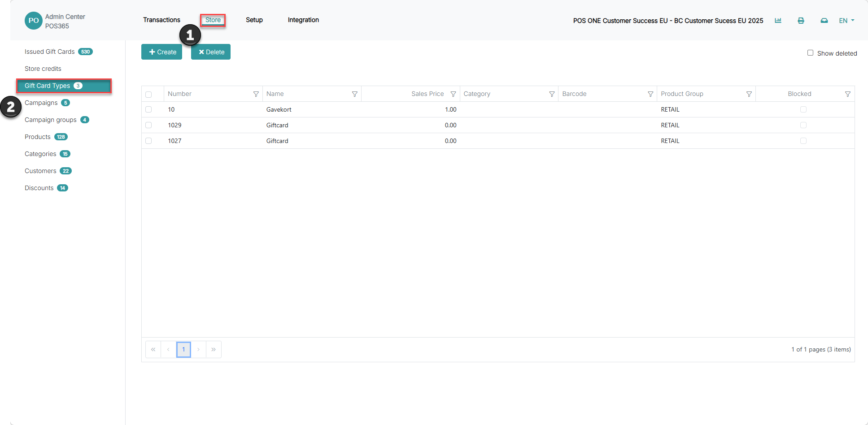Open filter for Barcode column

650,94
